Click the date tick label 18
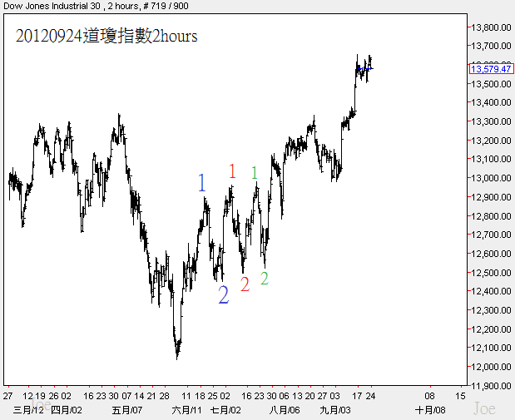 [x=200, y=396]
